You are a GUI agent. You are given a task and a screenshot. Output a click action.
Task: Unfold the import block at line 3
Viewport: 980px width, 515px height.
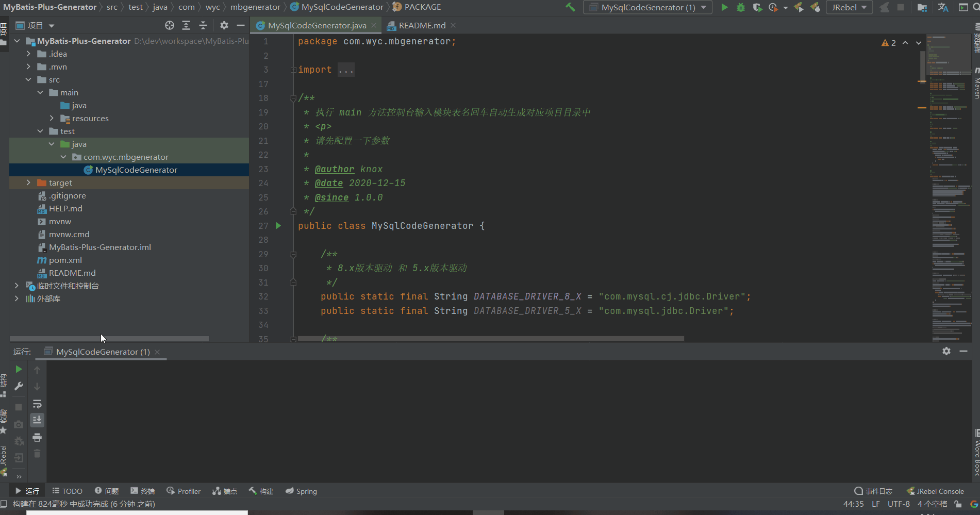[293, 70]
